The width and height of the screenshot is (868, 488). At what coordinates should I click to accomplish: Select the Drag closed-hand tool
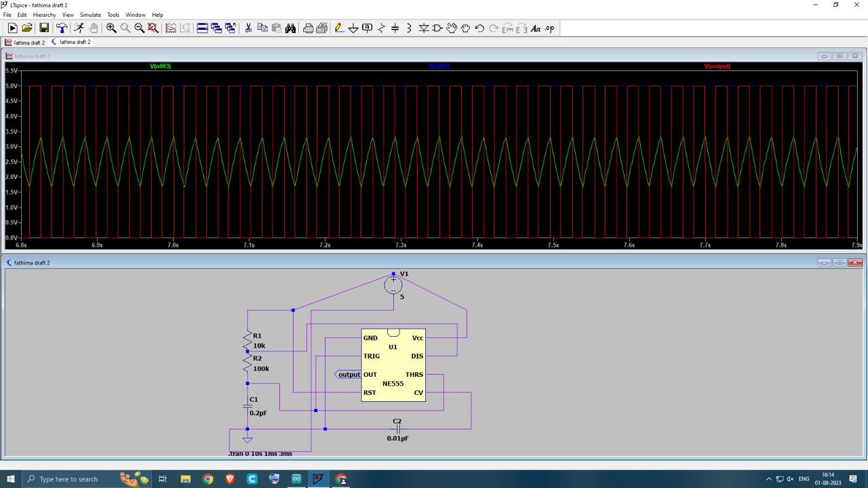tap(465, 28)
